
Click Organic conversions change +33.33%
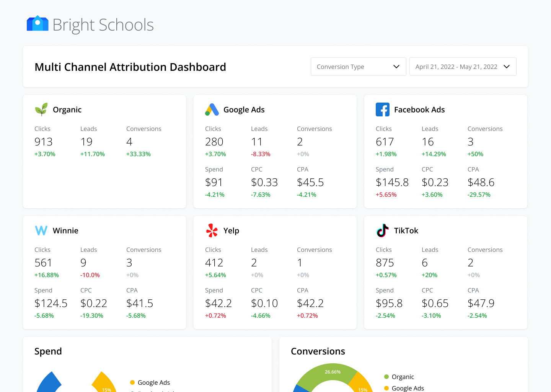[x=139, y=154]
